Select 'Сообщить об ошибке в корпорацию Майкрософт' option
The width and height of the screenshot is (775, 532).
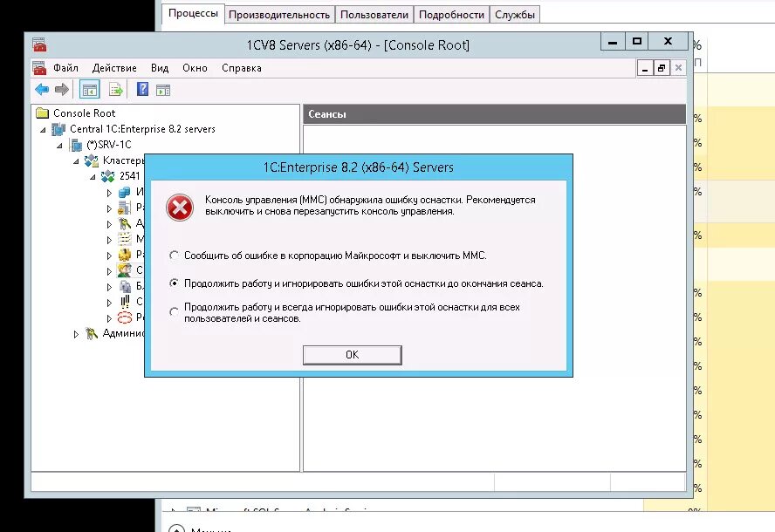click(x=174, y=256)
